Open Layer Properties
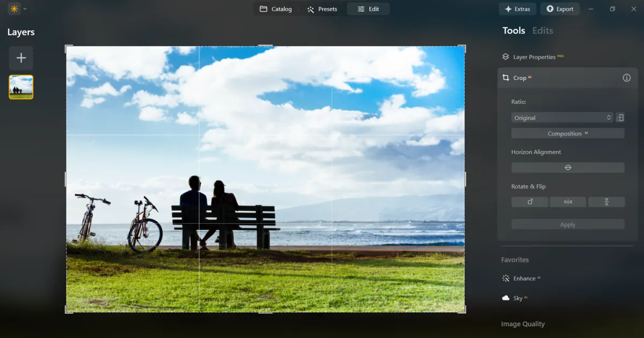 coord(533,56)
